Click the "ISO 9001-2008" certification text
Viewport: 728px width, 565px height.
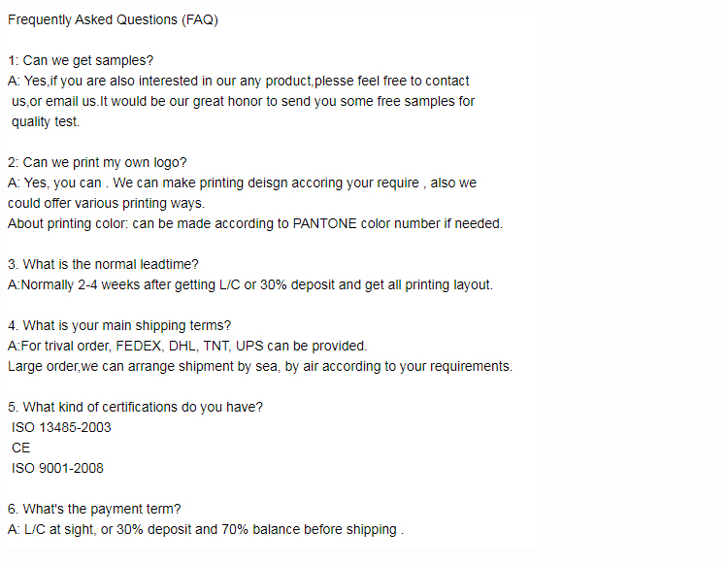[57, 468]
